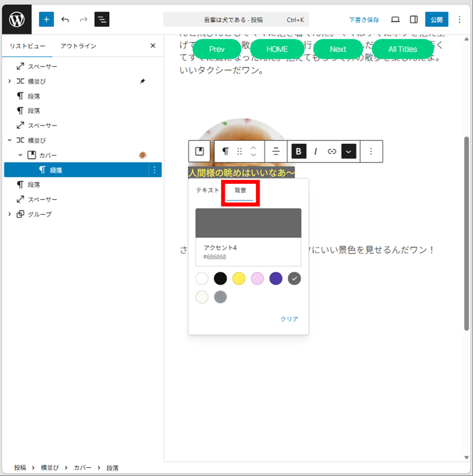Switch to the テキスト color tab
This screenshot has width=473, height=476.
point(207,191)
